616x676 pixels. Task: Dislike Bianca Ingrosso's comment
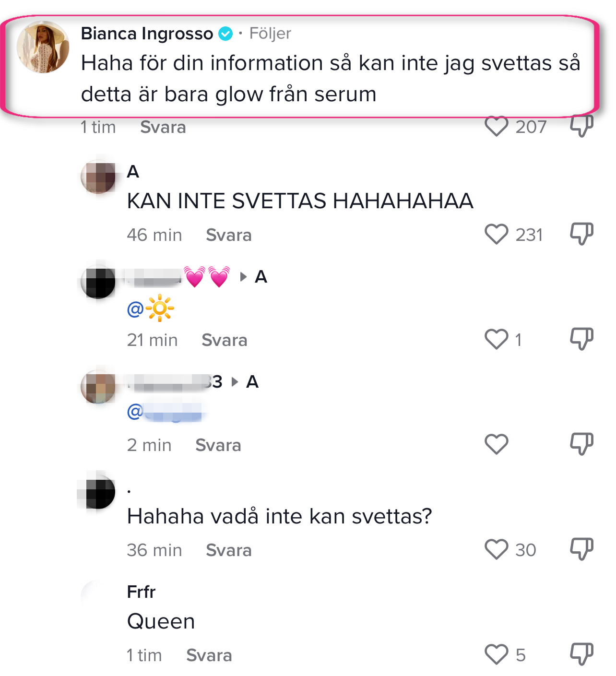click(581, 127)
